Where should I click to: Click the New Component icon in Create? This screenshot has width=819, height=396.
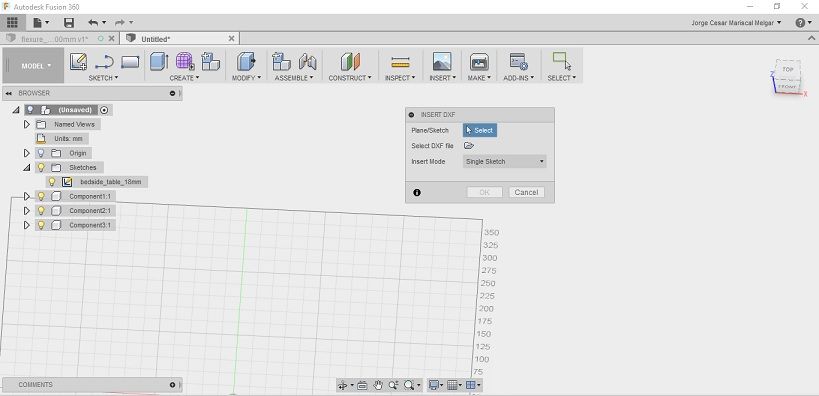click(210, 62)
